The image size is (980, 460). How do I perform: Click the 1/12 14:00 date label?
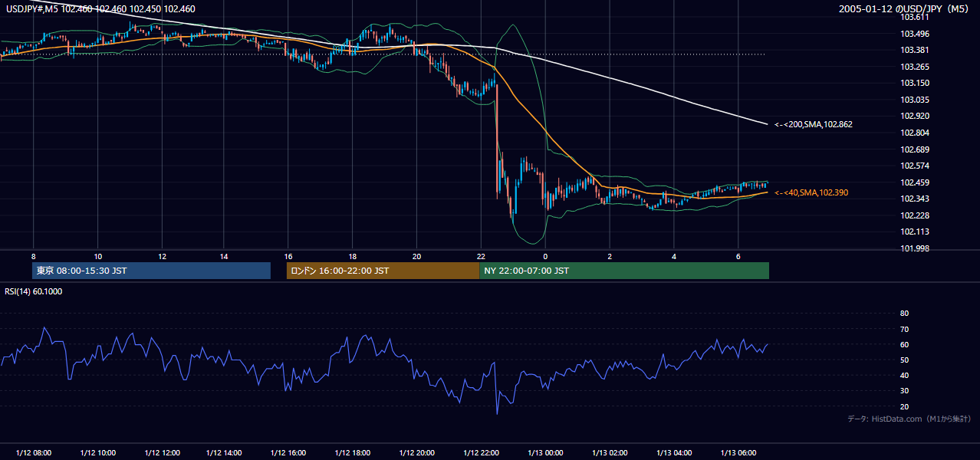[x=224, y=453]
